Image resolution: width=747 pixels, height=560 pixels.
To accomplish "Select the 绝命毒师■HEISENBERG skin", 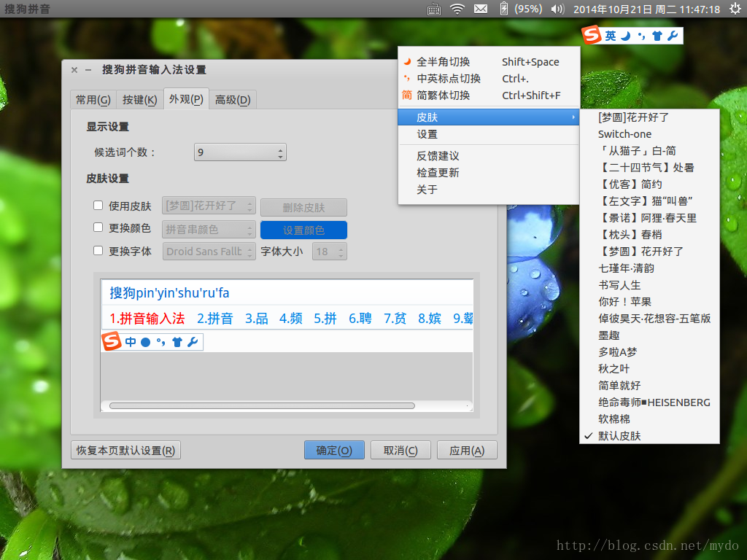I will (649, 402).
